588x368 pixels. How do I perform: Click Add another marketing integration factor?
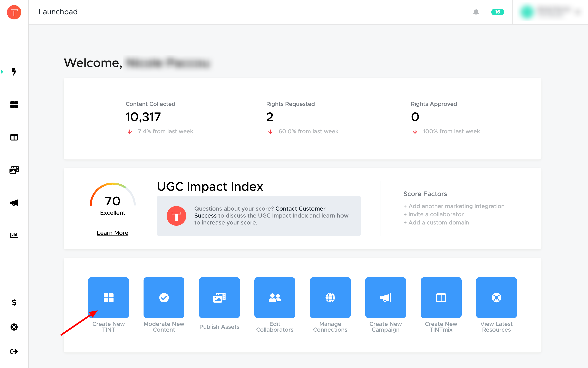[454, 206]
